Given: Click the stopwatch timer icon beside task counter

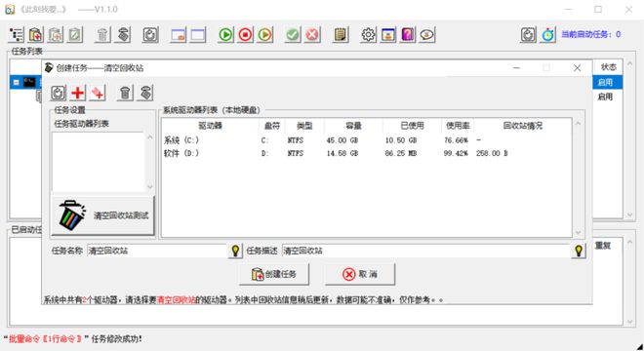Looking at the screenshot, I should [x=548, y=35].
